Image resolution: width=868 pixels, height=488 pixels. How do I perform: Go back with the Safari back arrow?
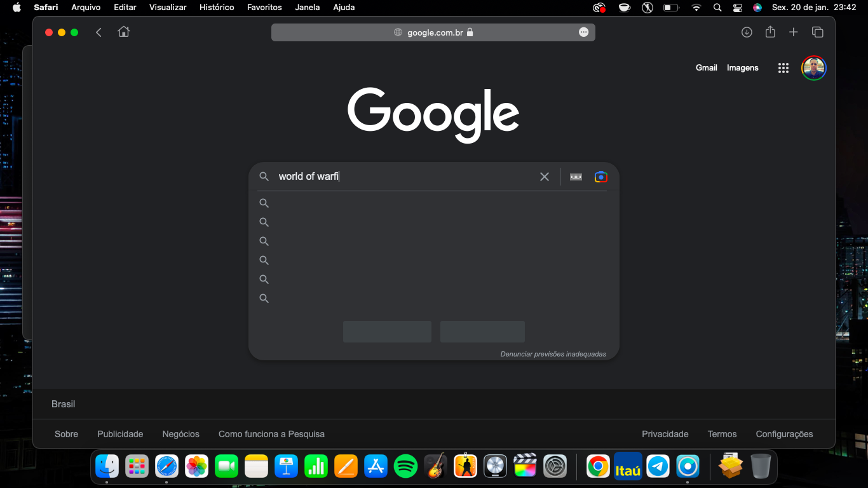pyautogui.click(x=98, y=32)
